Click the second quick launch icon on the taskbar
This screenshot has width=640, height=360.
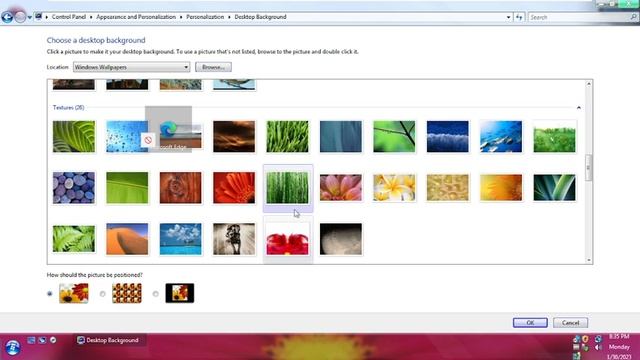coord(42,340)
